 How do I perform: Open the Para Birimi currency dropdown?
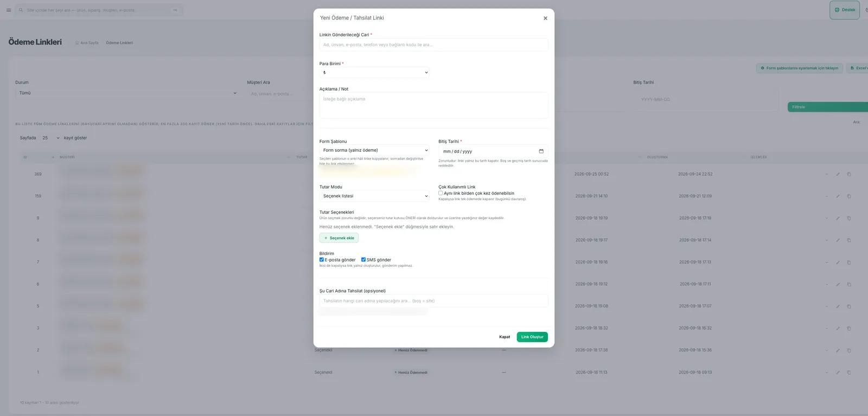tap(374, 73)
